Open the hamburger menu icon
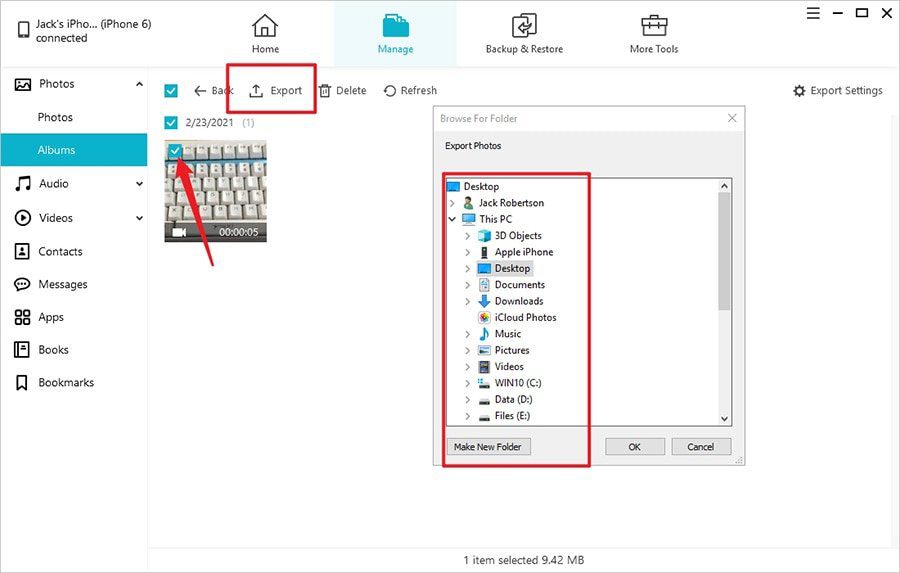The width and height of the screenshot is (900, 573). click(813, 13)
